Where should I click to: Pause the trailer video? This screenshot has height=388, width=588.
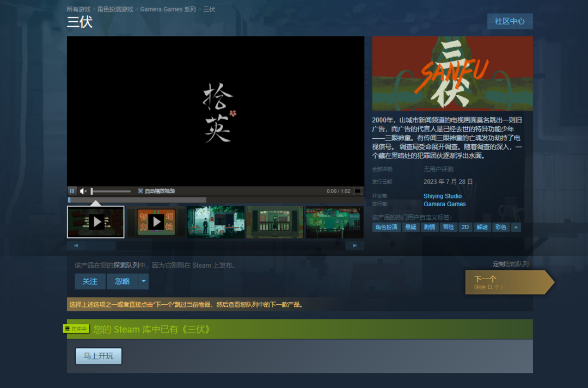[72, 191]
